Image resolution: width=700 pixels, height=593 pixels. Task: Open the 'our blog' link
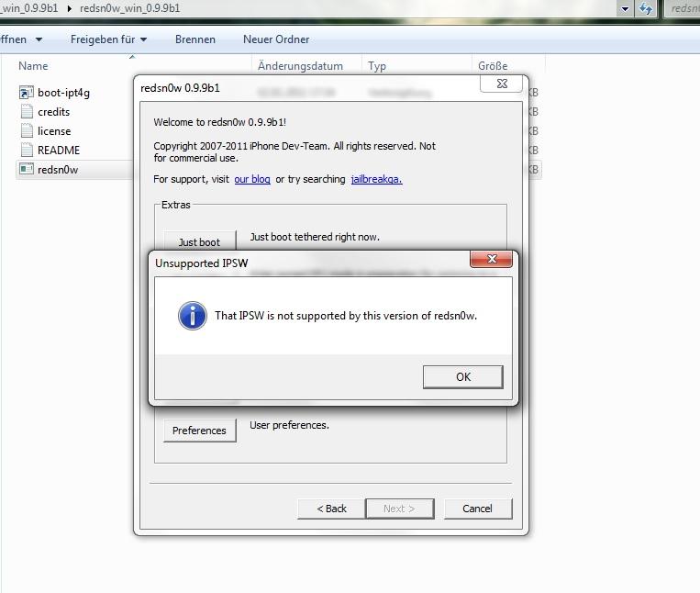pos(252,179)
